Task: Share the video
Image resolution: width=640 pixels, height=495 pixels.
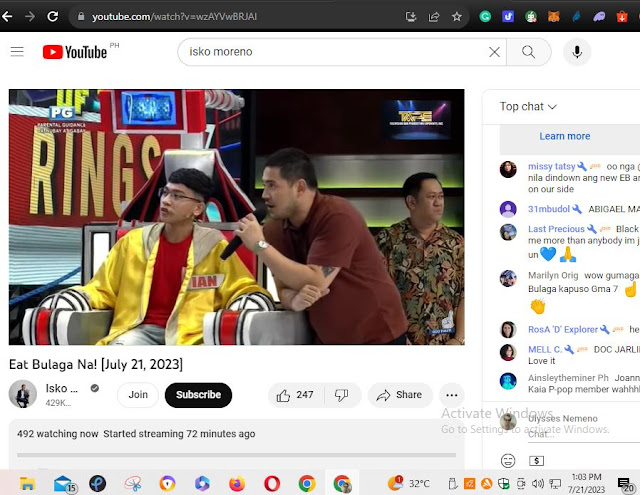Action: [400, 395]
